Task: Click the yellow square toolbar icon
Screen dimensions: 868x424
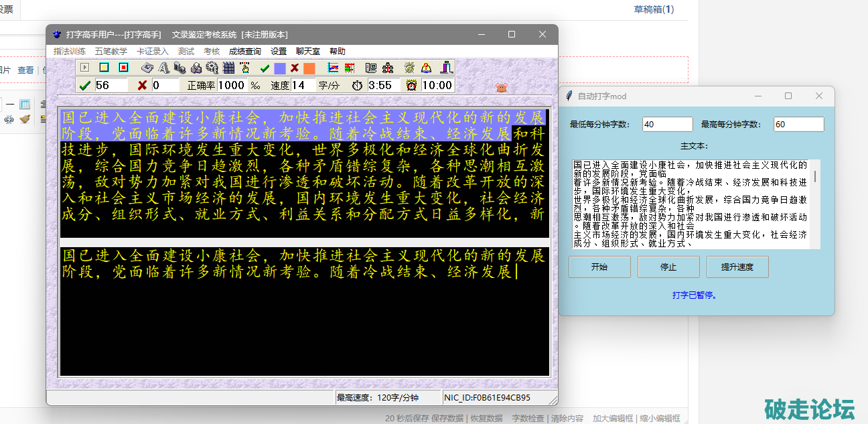Action: pyautogui.click(x=104, y=68)
